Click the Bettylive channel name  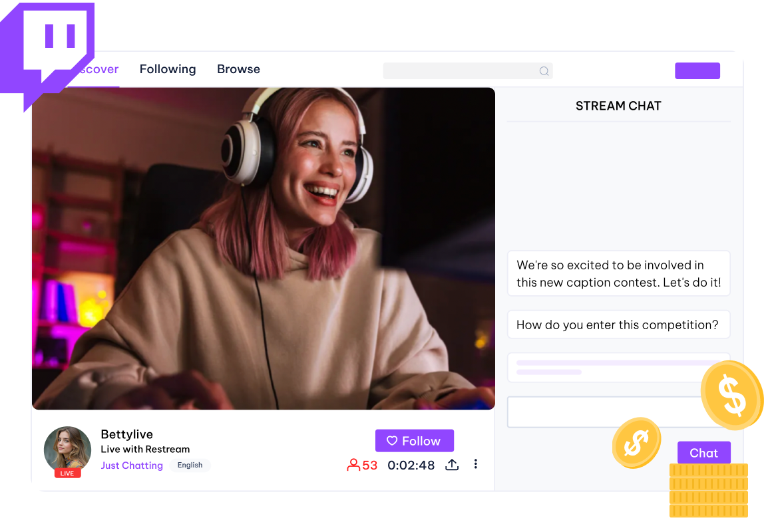[x=126, y=434]
